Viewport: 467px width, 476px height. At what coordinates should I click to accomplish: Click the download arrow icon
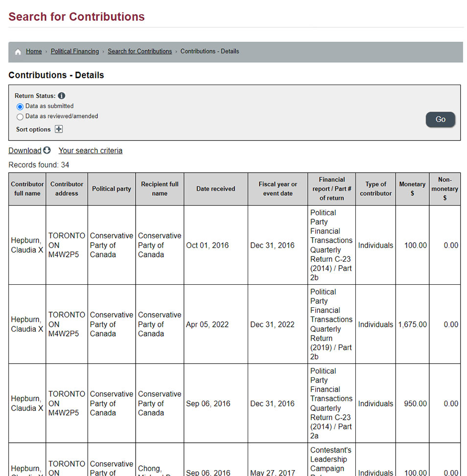pyautogui.click(x=47, y=150)
